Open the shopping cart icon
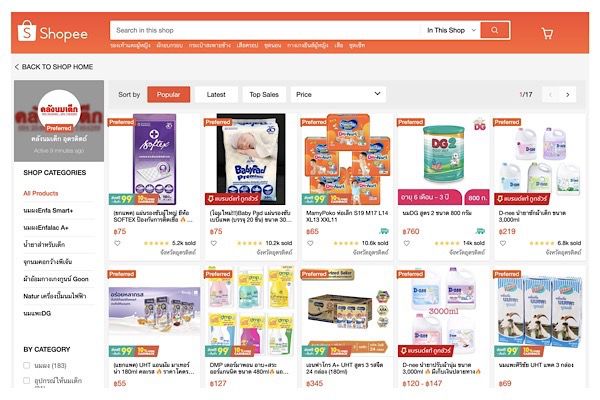 pos(547,33)
